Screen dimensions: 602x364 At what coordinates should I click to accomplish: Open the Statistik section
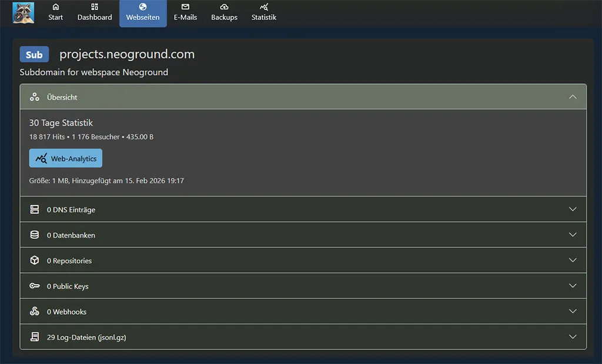pyautogui.click(x=264, y=13)
